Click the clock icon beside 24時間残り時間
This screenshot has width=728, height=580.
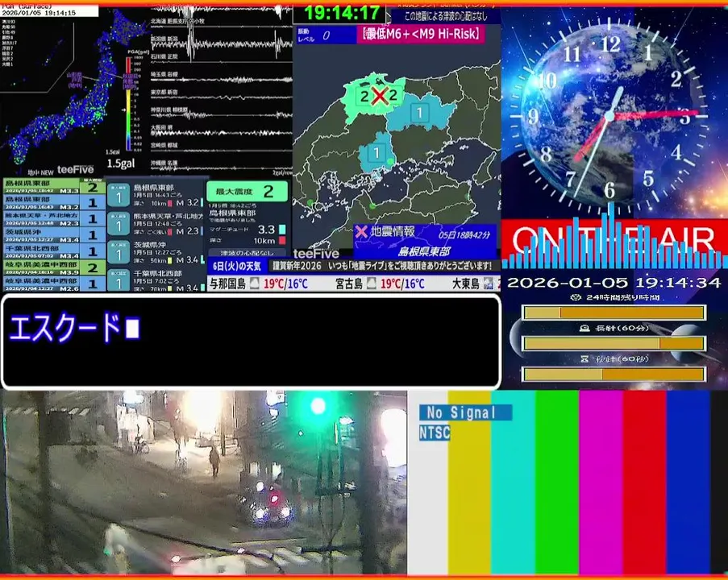[576, 297]
